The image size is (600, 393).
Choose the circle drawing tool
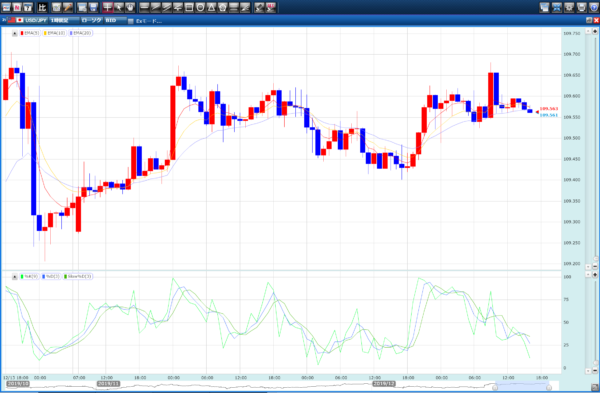pyautogui.click(x=200, y=7)
